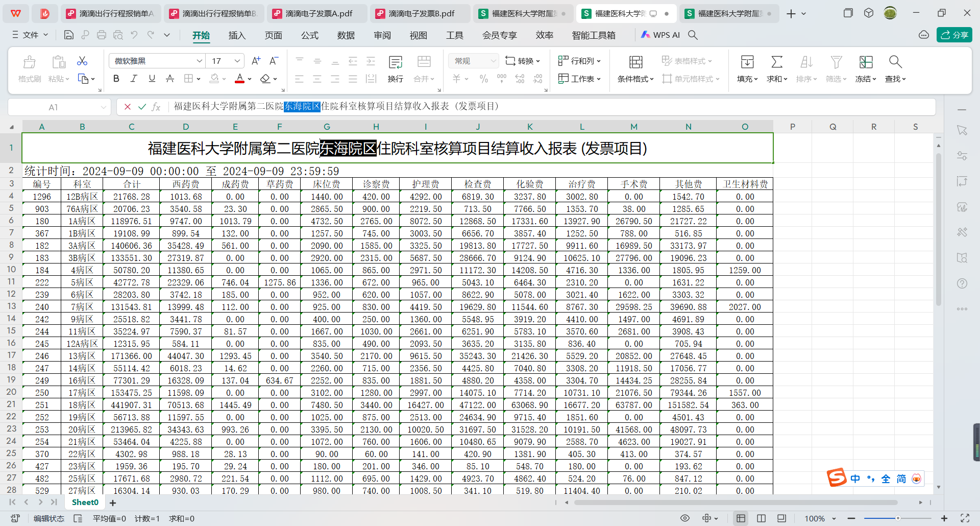Click the Name Box showing A1
This screenshot has width=980, height=526.
coord(54,107)
